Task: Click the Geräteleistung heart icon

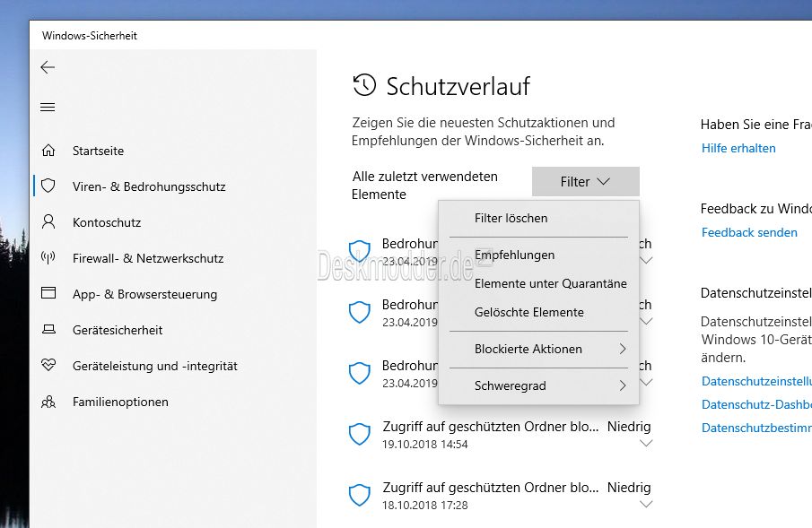Action: [x=48, y=365]
